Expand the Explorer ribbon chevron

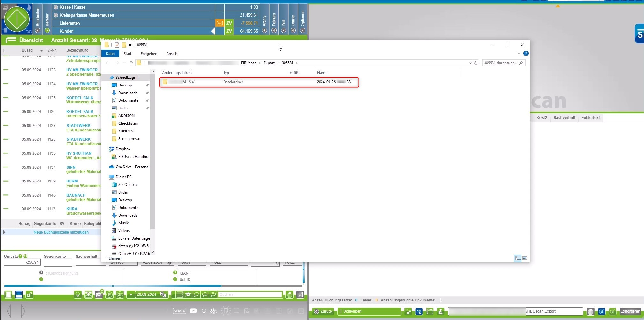point(519,53)
